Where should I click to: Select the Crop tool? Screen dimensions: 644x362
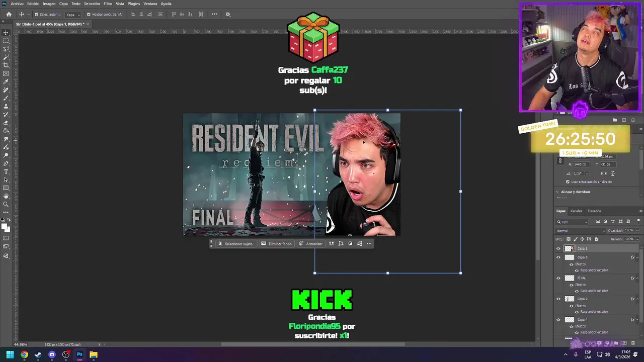(6, 65)
